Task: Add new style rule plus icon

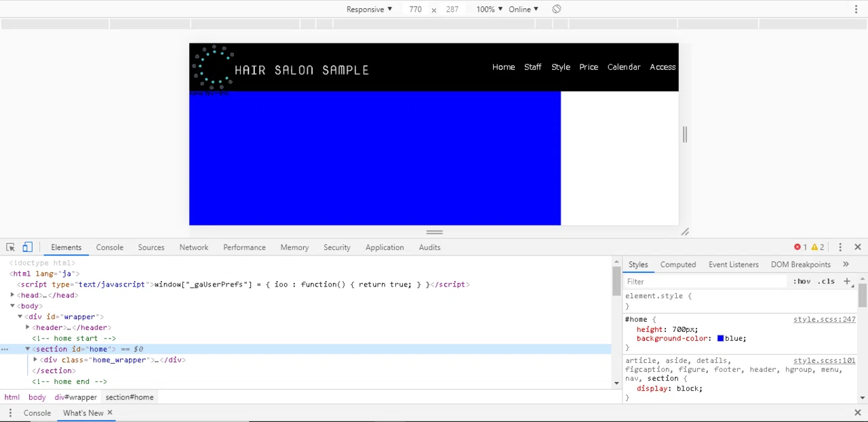Action: point(847,281)
